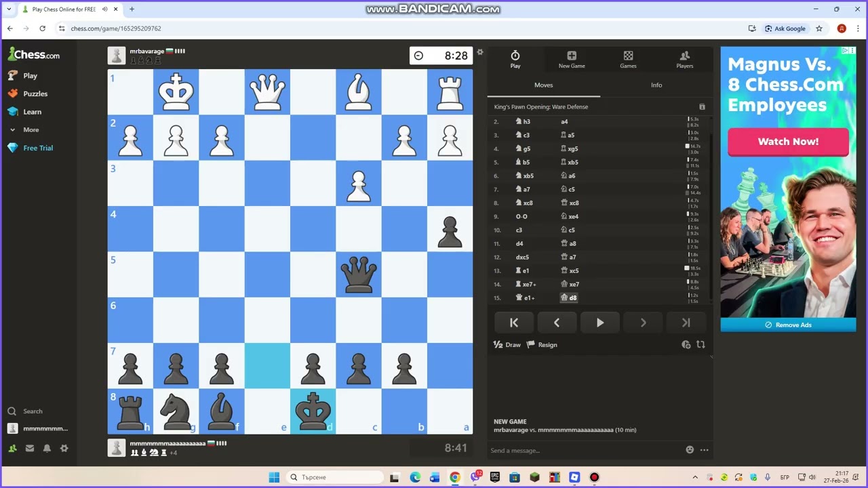Open notifications bell in sidebar
The width and height of the screenshot is (868, 488).
(47, 448)
